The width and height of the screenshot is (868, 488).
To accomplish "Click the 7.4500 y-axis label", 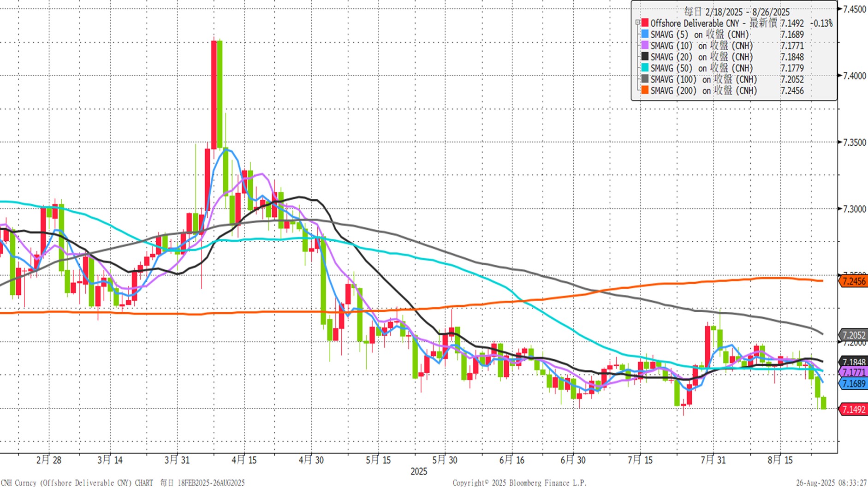I will 855,9.
